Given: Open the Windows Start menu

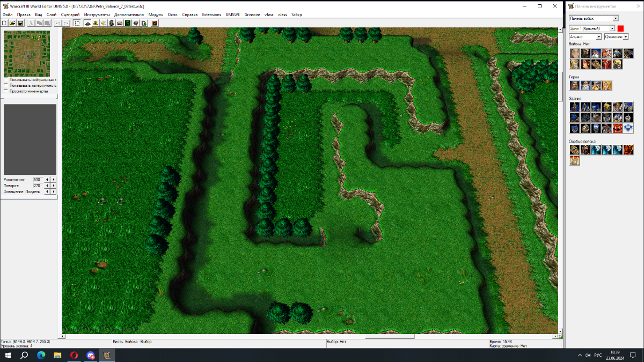Looking at the screenshot, I should pyautogui.click(x=8, y=355).
